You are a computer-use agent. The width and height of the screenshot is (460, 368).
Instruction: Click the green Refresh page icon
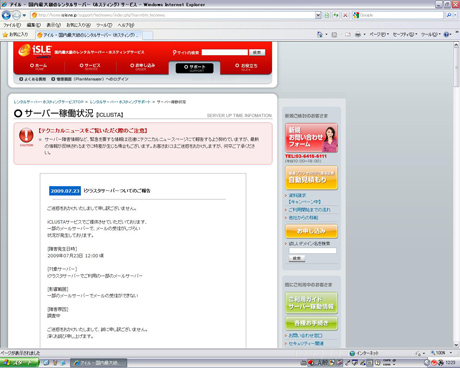pyautogui.click(x=336, y=15)
